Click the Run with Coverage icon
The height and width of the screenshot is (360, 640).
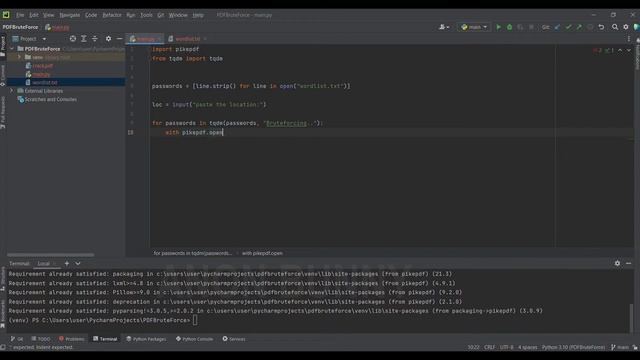[x=520, y=27]
